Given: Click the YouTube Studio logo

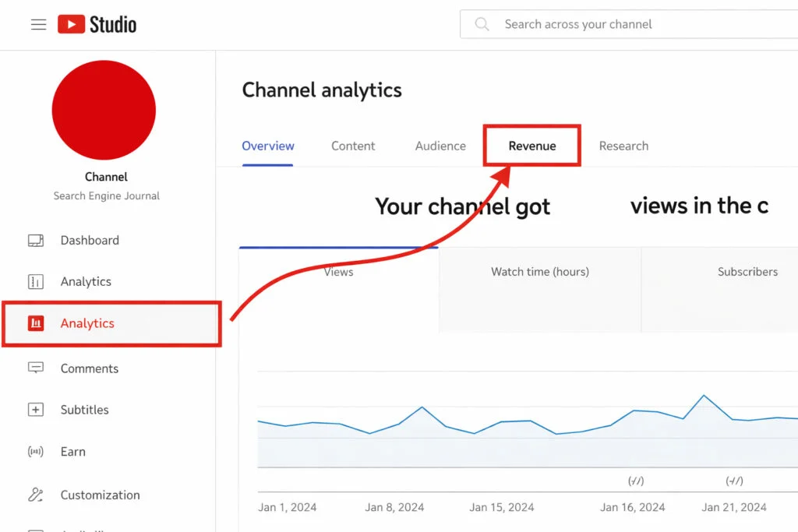Looking at the screenshot, I should 97,25.
